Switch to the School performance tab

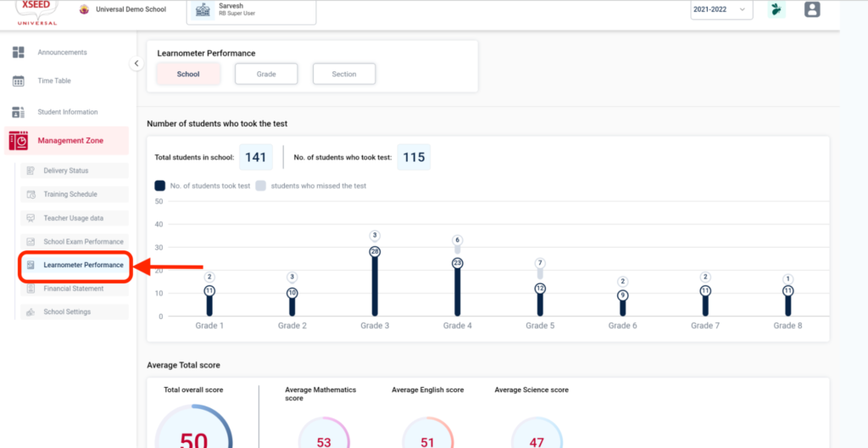coord(188,74)
